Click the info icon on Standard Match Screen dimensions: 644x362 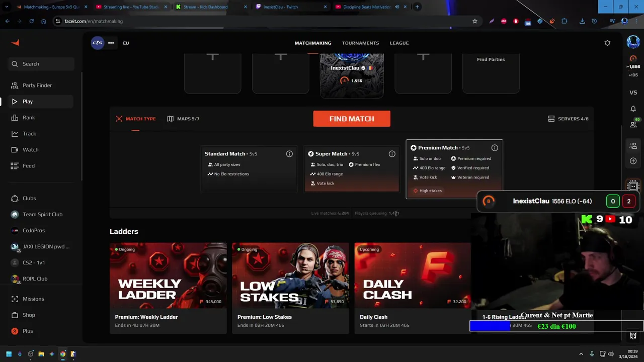(x=289, y=154)
